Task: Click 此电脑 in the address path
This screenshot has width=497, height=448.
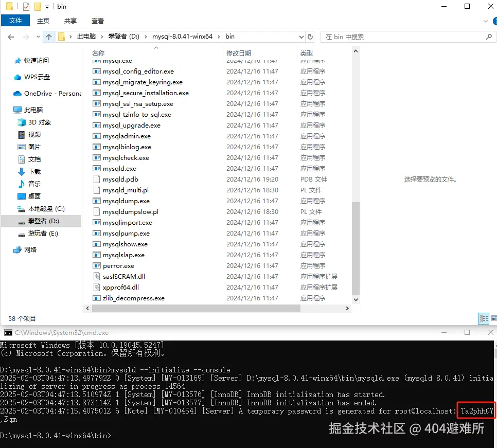Action: click(x=86, y=37)
